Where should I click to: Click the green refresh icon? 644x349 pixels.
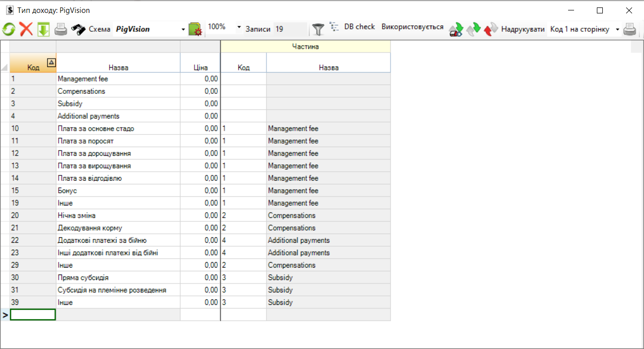[9, 29]
